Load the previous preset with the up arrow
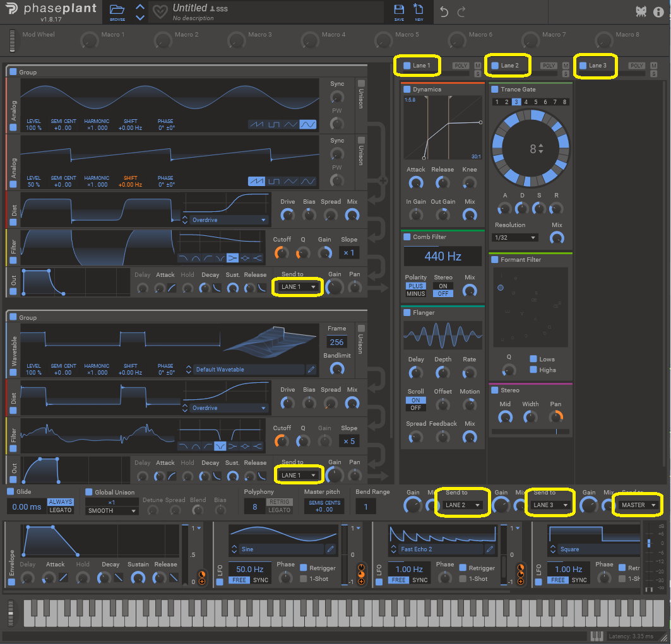Screen dimensions: 671x644 click(140, 7)
